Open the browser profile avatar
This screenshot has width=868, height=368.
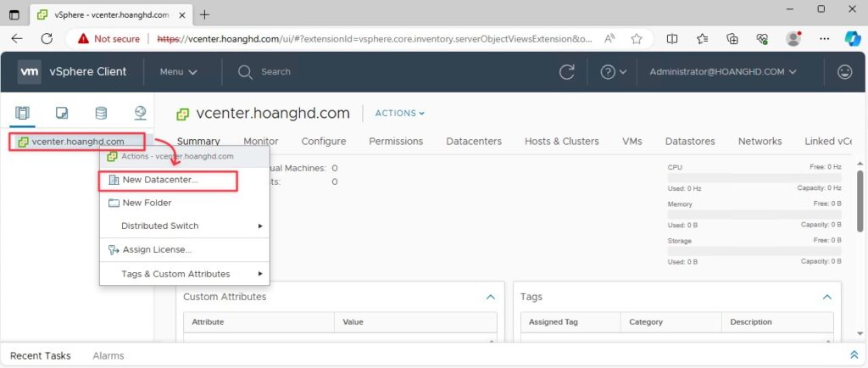click(x=793, y=39)
